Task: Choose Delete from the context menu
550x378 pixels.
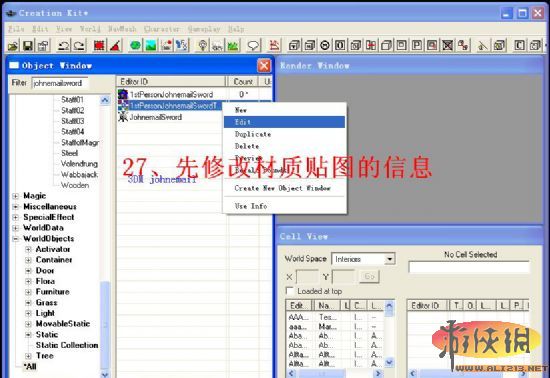Action: tap(284, 146)
